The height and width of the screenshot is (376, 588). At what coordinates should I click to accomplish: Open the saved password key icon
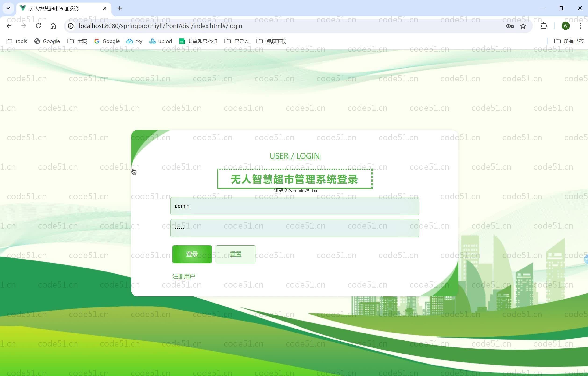tap(510, 26)
